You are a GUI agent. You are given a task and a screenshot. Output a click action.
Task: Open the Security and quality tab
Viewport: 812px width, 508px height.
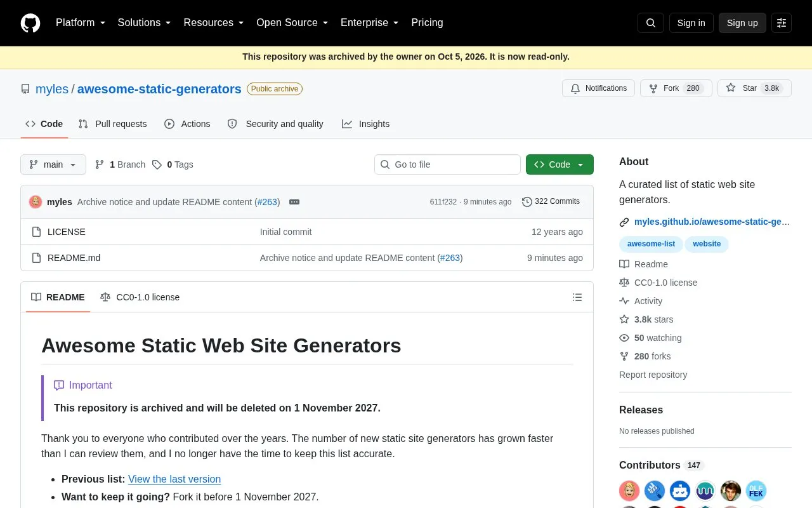[275, 124]
